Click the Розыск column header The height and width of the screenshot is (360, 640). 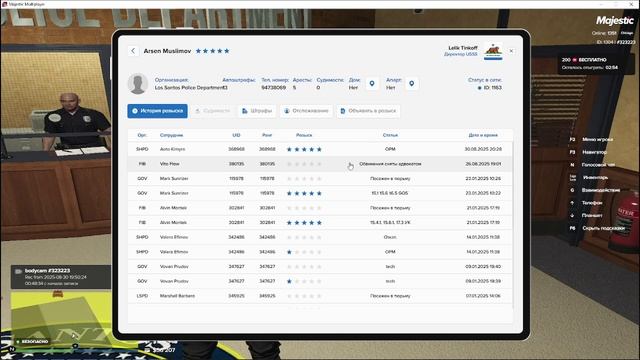tap(304, 135)
